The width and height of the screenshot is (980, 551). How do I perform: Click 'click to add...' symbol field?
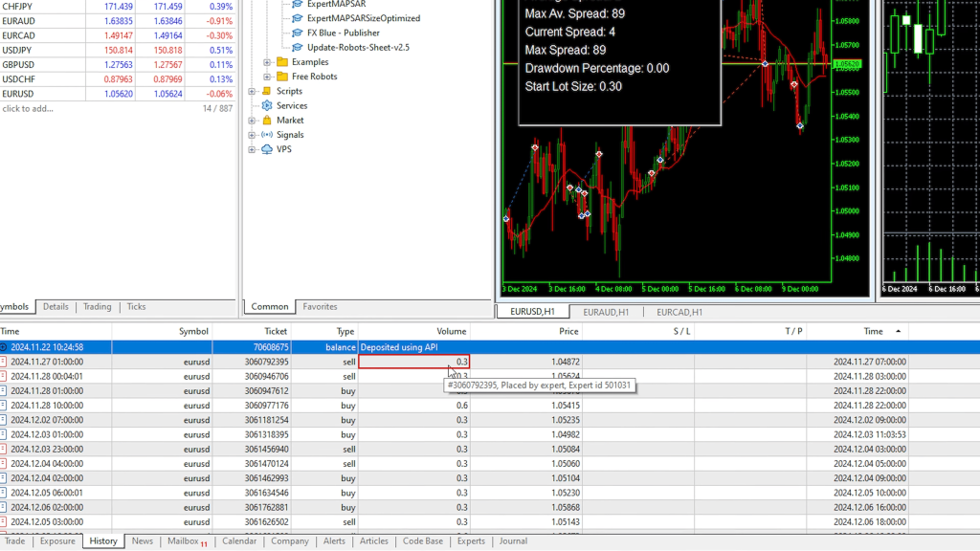[30, 108]
